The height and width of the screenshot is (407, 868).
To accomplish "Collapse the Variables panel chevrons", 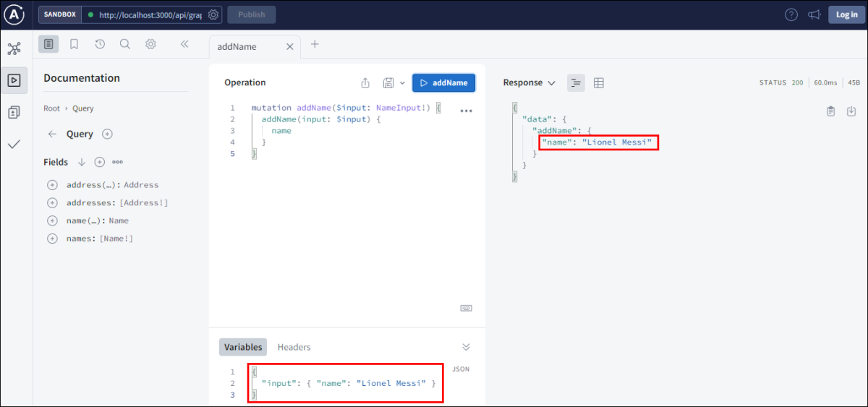I will pos(467,347).
